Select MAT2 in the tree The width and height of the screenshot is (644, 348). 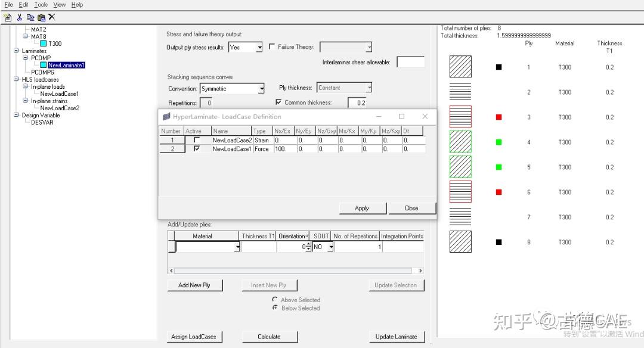pyautogui.click(x=39, y=29)
